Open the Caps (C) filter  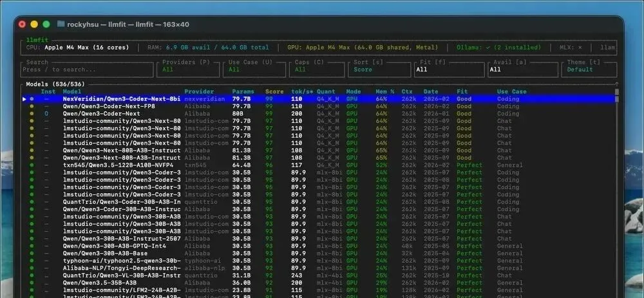click(x=317, y=70)
